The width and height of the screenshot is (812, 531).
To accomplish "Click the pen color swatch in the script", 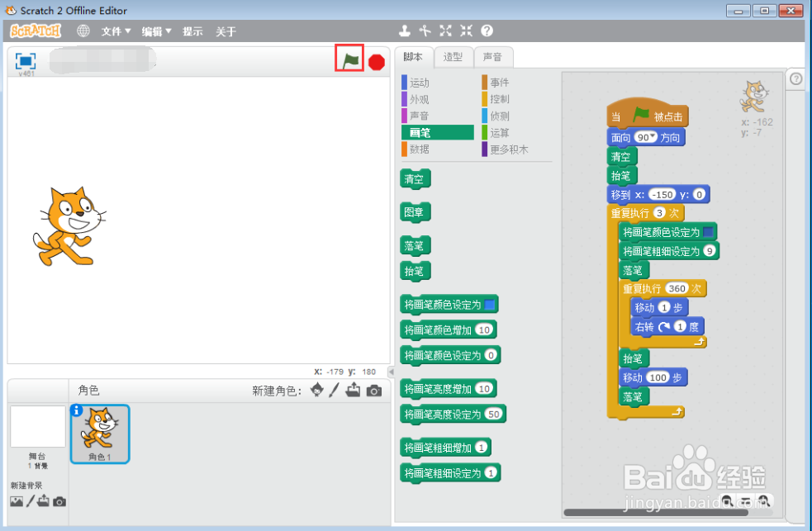I will [708, 232].
